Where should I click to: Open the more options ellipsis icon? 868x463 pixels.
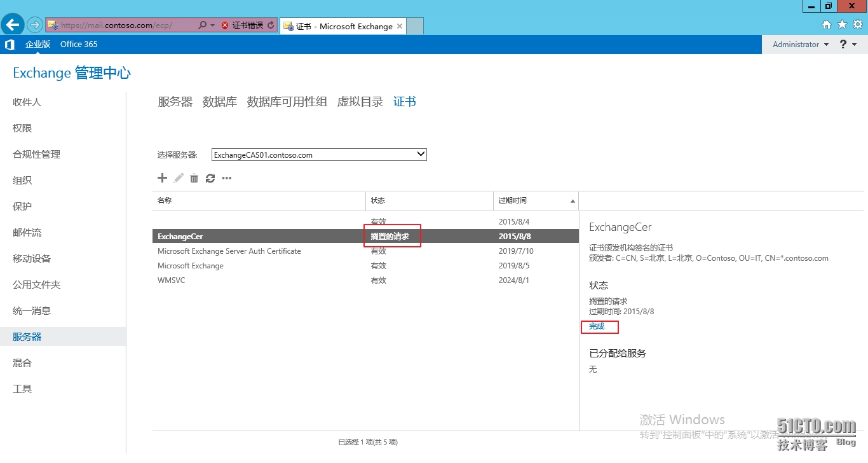[227, 179]
